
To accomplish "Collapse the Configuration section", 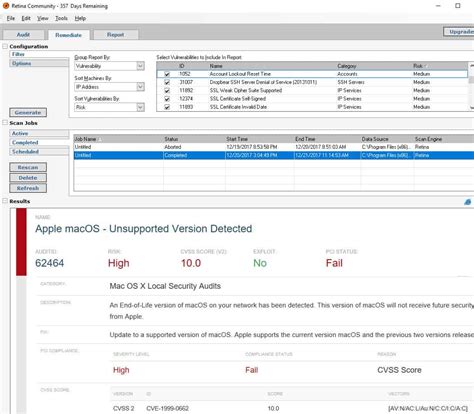I will coord(5,46).
